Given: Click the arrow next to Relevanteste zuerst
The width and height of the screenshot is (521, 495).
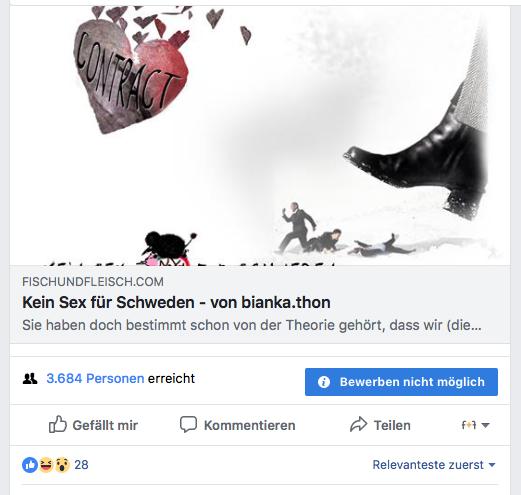Looking at the screenshot, I should (492, 465).
